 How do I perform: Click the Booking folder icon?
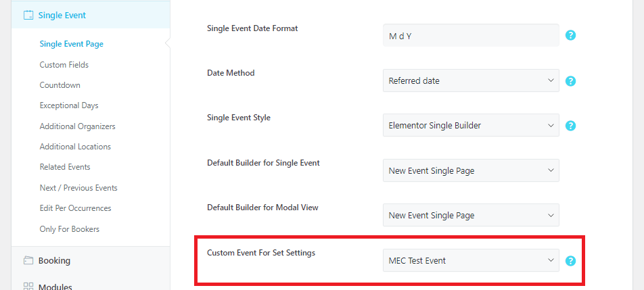(x=28, y=260)
